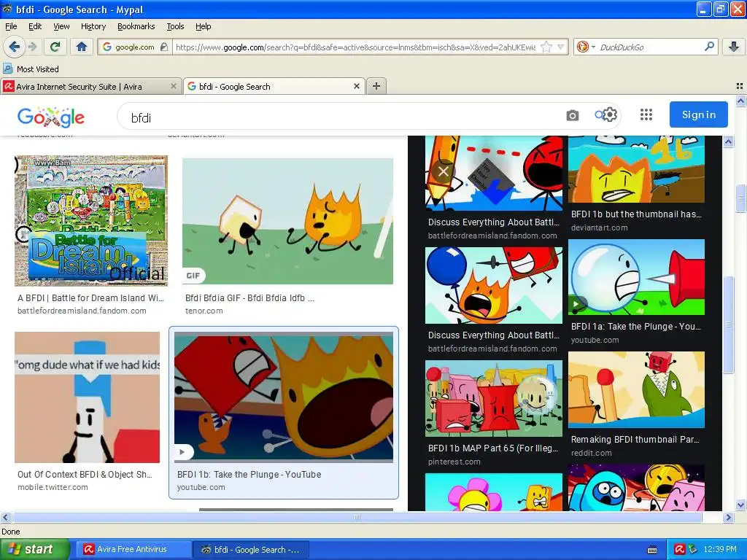Screen dimensions: 747x560
Task: Open the URL history dropdown arrow
Action: pyautogui.click(x=561, y=47)
